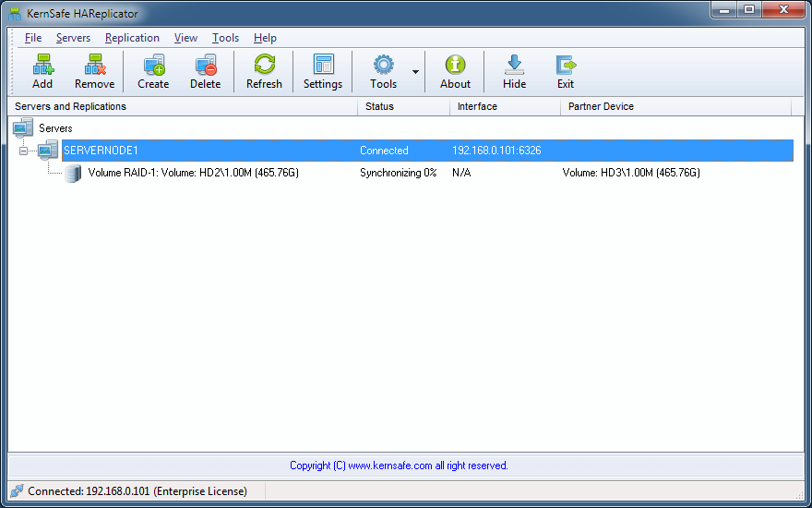Close the HAReplicator window
Viewport: 812px width, 508px height.
(783, 10)
